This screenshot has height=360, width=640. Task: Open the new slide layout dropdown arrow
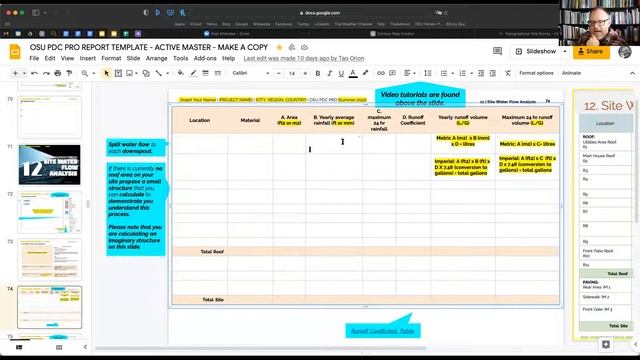tap(24, 73)
